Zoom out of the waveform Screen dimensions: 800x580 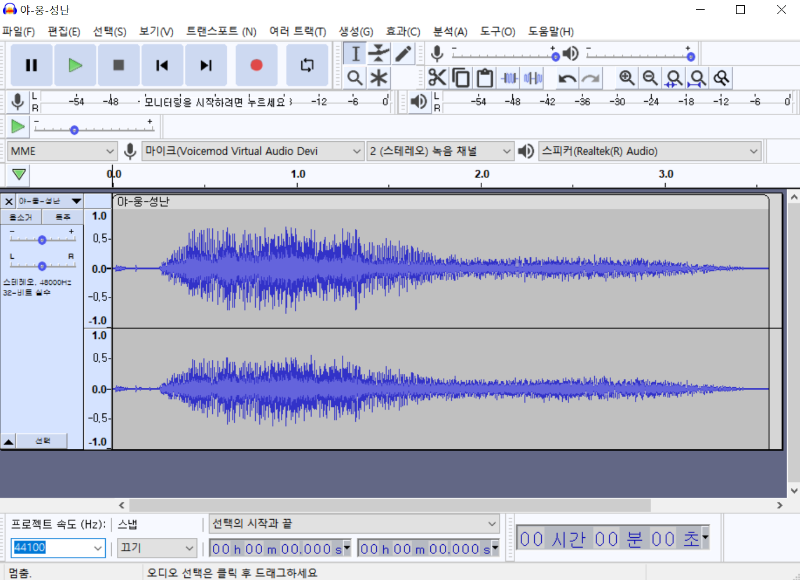point(649,78)
